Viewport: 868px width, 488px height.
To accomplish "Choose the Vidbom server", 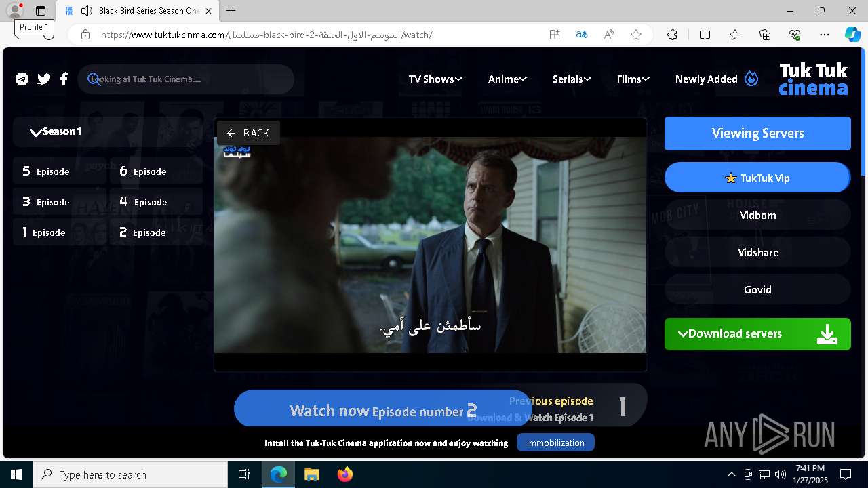I will coord(757,216).
